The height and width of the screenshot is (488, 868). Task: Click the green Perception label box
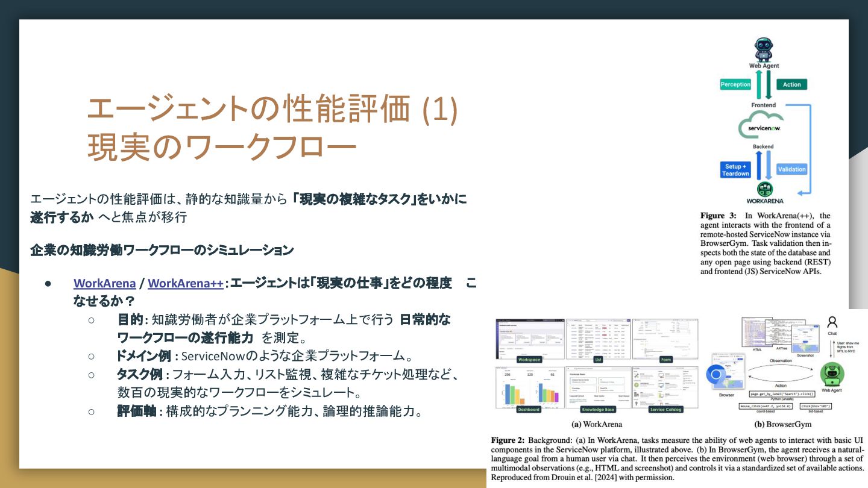[x=735, y=84]
